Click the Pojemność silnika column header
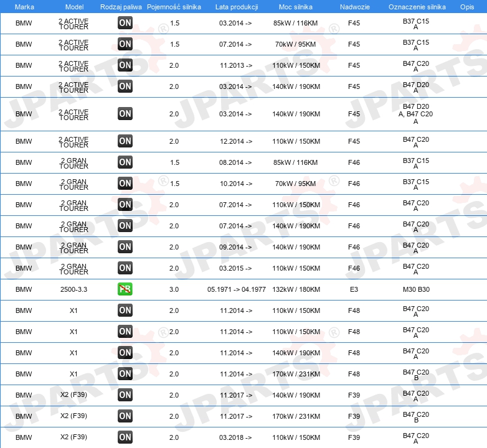 click(174, 7)
